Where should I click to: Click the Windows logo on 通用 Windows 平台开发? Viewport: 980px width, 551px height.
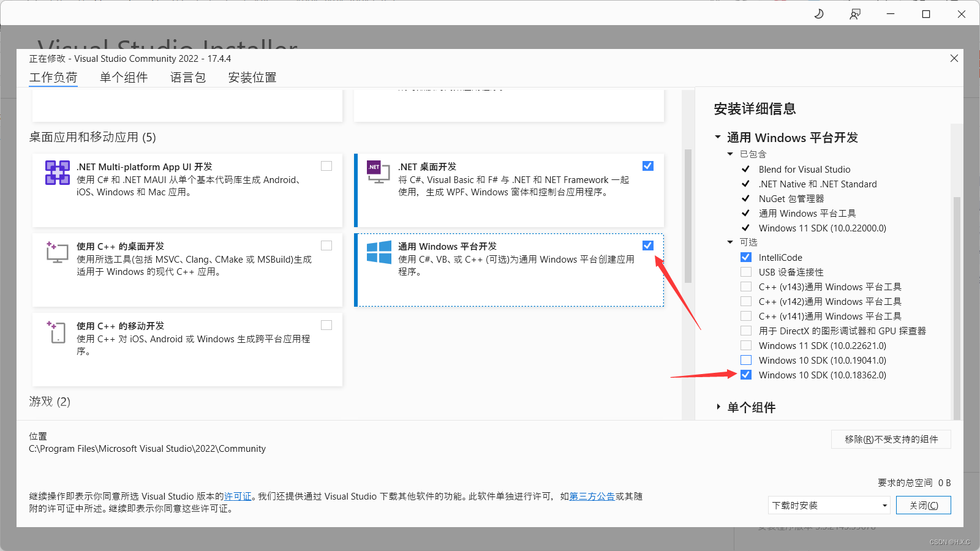[379, 253]
